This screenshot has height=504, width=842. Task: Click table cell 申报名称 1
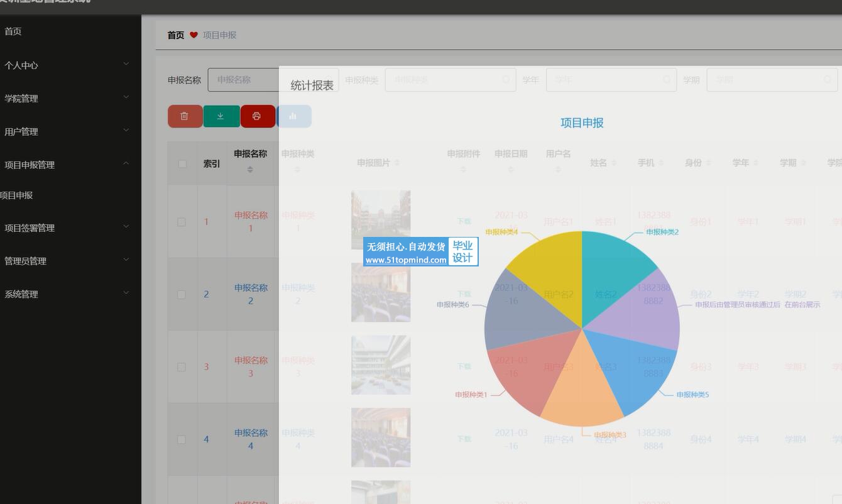[251, 222]
